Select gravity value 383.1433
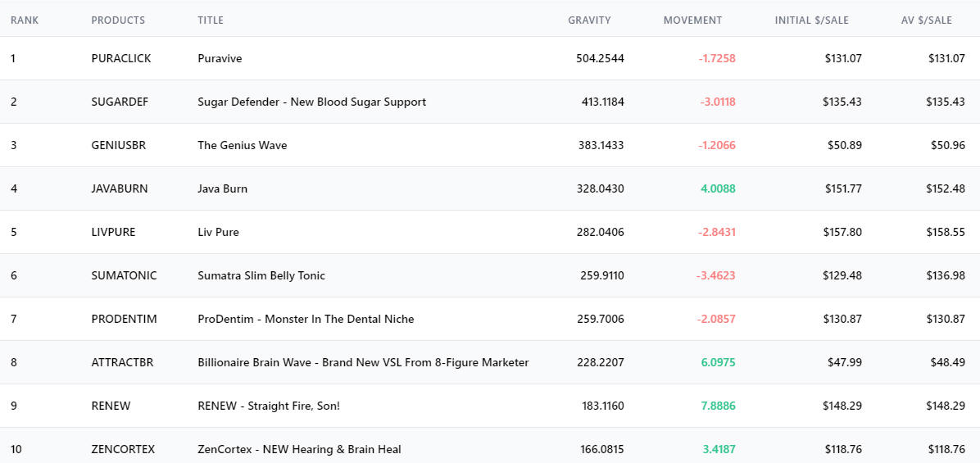This screenshot has width=980, height=463. 601,145
